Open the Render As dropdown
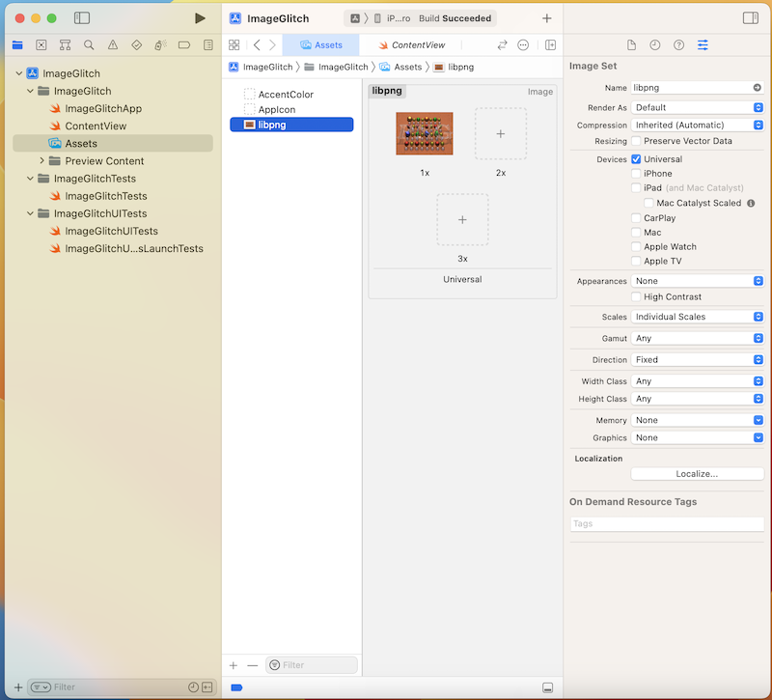The height and width of the screenshot is (700, 772). [x=698, y=107]
